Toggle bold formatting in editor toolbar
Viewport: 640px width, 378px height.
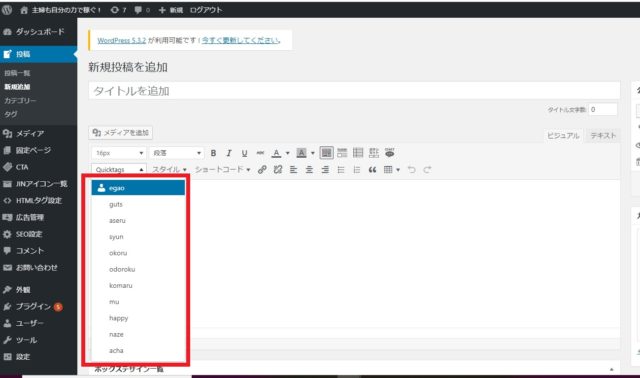click(x=213, y=153)
